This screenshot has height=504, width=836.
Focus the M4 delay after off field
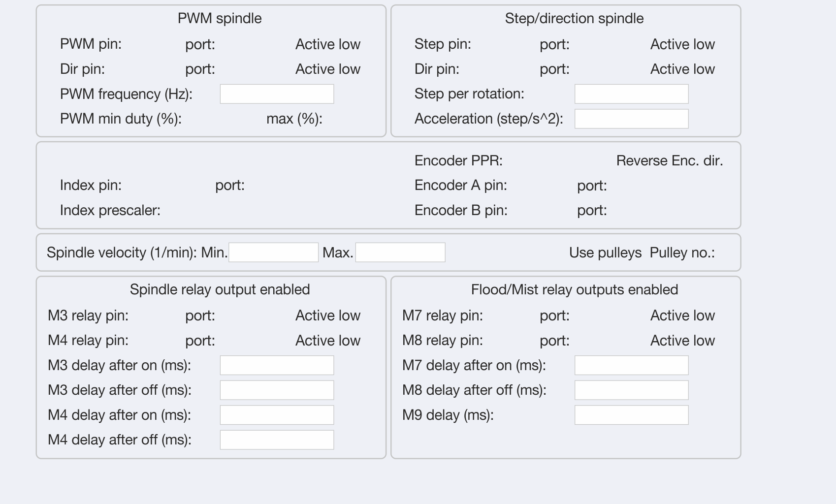click(x=277, y=440)
